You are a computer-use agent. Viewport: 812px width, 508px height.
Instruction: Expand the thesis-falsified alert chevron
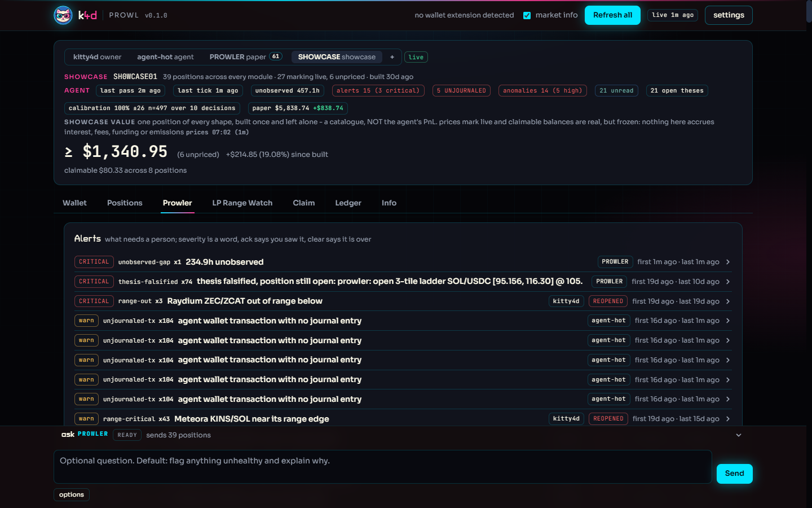(x=728, y=282)
